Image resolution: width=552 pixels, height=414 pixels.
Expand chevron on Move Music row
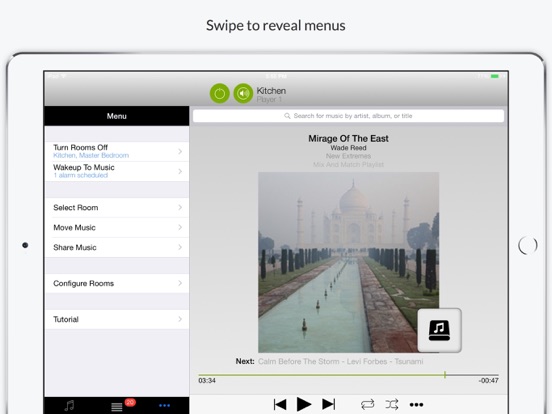(180, 227)
